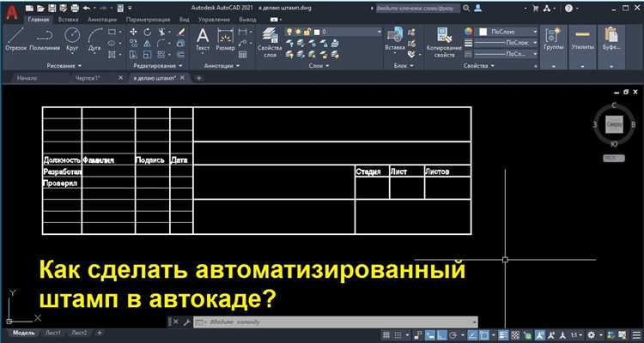Click the Fillet tool icon

click(x=162, y=44)
